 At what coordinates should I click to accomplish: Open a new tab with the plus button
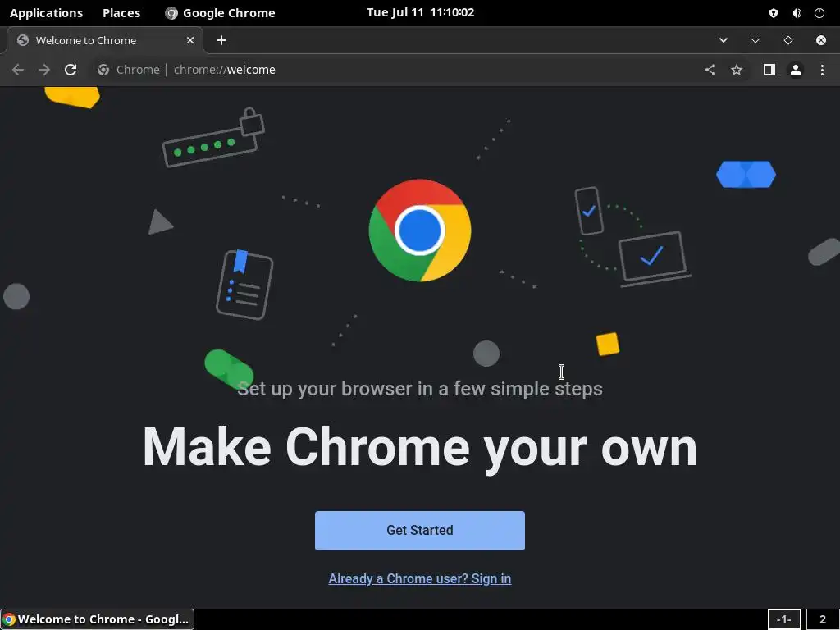coord(221,40)
